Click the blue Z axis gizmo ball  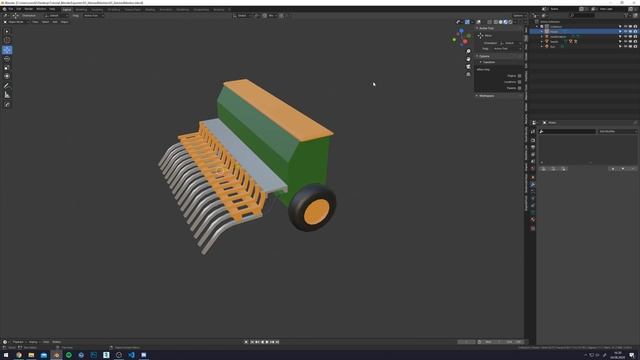(x=461, y=31)
